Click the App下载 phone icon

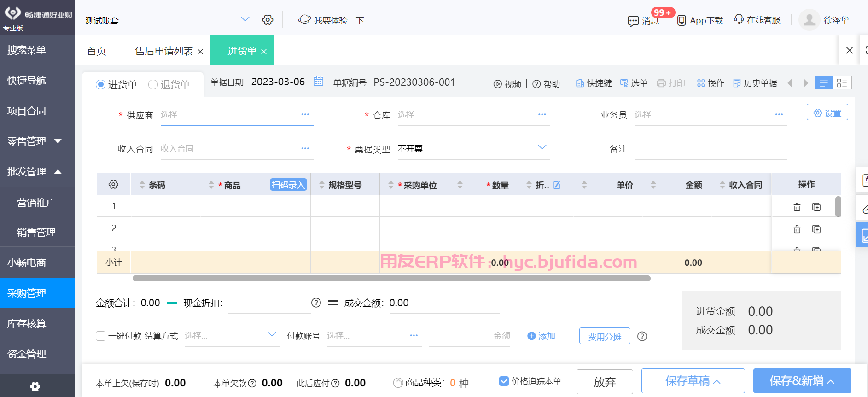(x=682, y=21)
